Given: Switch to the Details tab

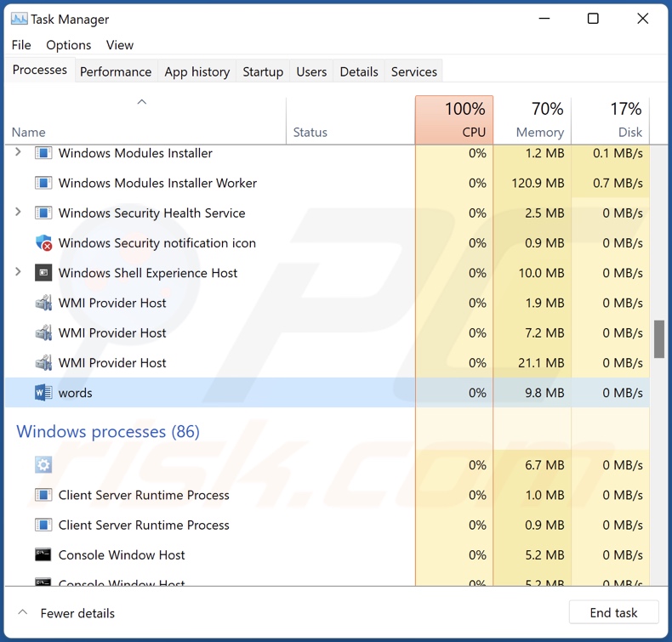Looking at the screenshot, I should pos(359,71).
